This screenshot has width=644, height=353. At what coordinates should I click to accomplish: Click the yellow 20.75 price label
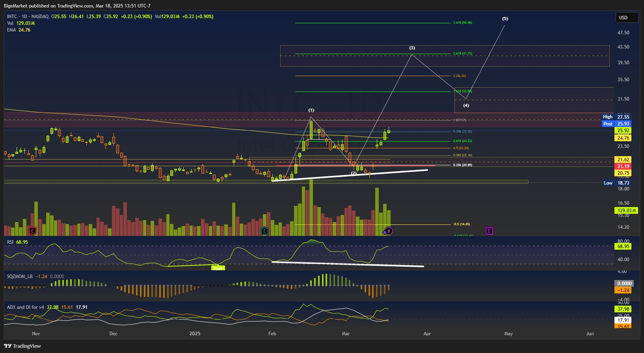coord(623,173)
